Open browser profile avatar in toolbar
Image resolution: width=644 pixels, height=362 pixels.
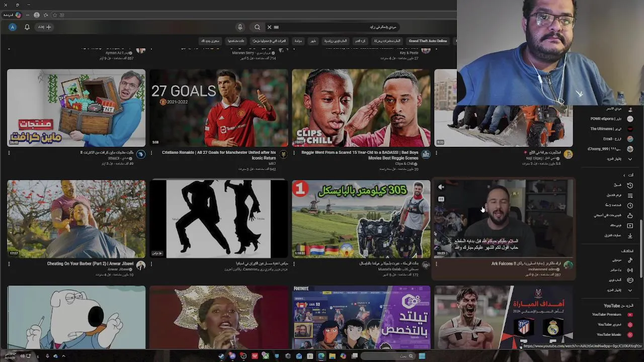[x=37, y=15]
